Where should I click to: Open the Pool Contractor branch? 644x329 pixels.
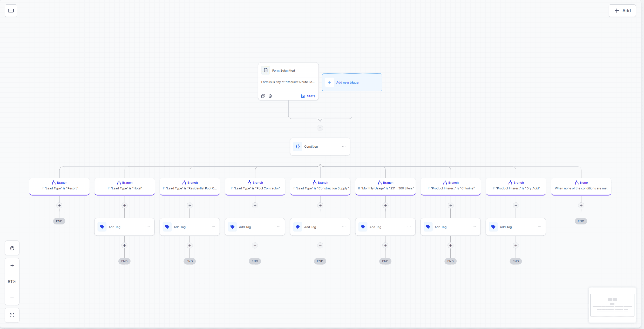pyautogui.click(x=255, y=186)
